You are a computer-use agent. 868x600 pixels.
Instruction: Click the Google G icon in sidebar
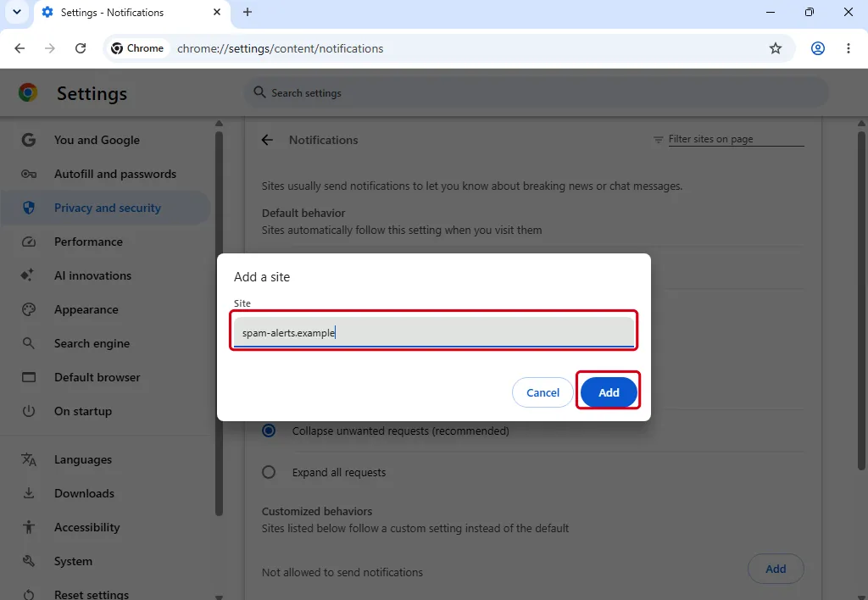click(28, 140)
